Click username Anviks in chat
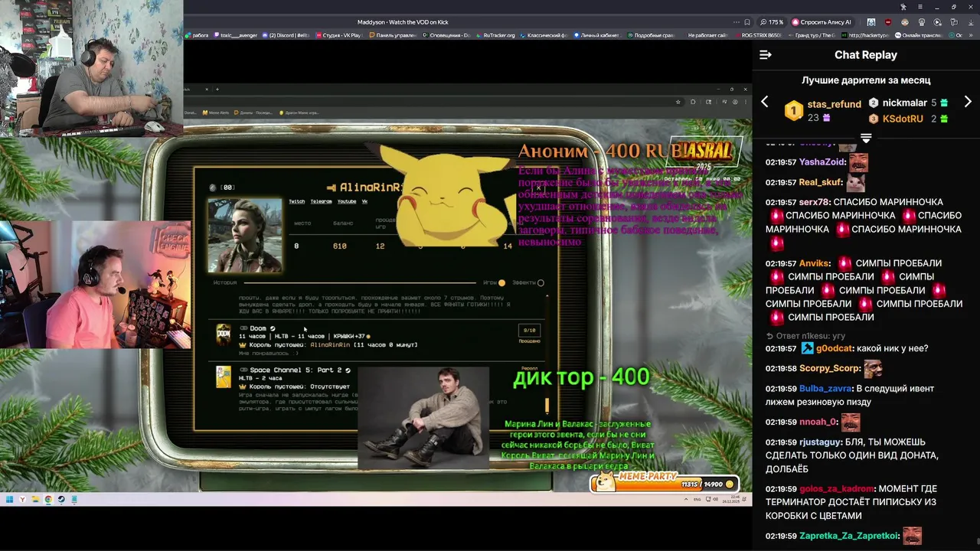980x551 pixels. point(814,262)
